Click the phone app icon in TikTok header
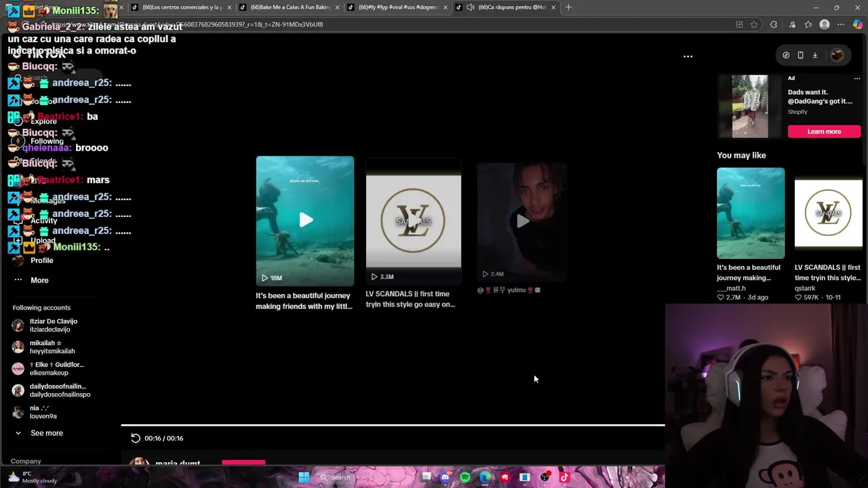This screenshot has width=868, height=488. [800, 56]
